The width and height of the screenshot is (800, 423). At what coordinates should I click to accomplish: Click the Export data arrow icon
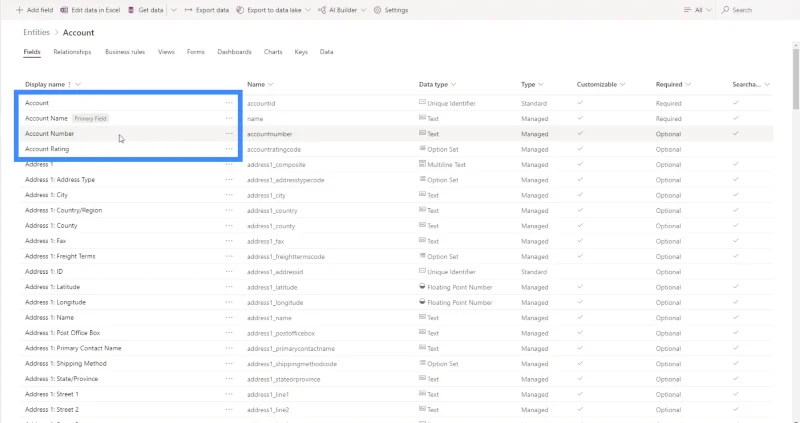188,10
